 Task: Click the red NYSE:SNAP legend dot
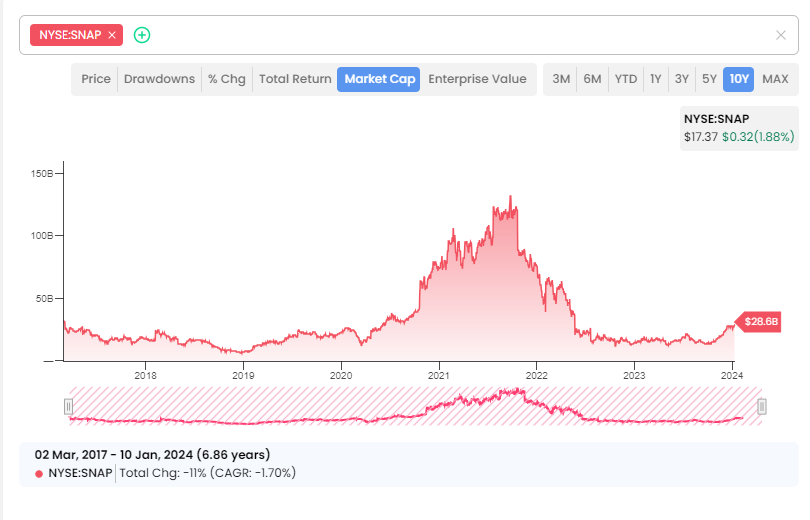pyautogui.click(x=39, y=474)
